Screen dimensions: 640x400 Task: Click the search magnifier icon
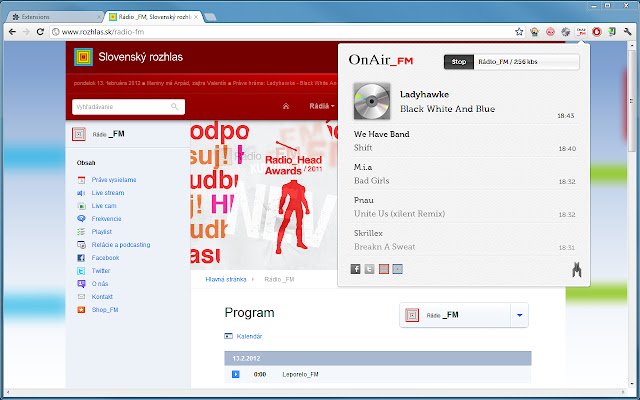(x=175, y=107)
